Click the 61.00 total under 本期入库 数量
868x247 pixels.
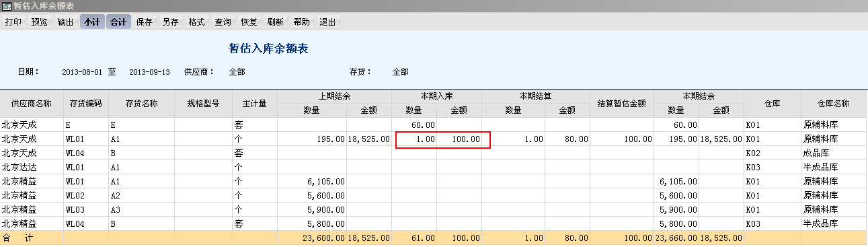click(414, 238)
